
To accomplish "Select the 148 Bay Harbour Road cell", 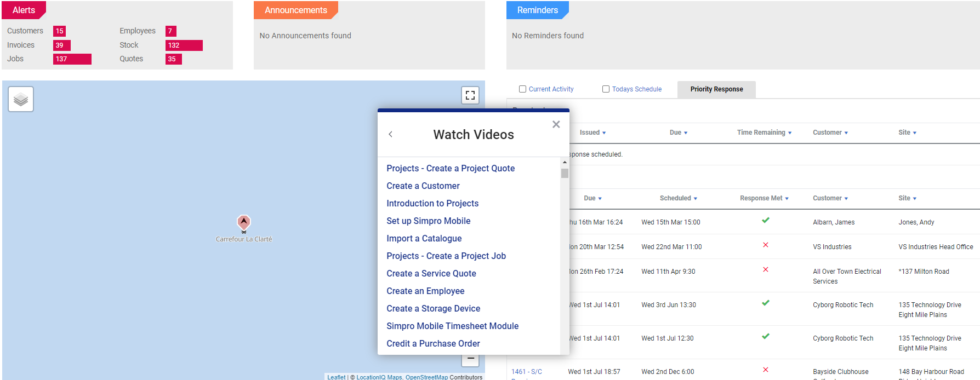I will pos(931,372).
